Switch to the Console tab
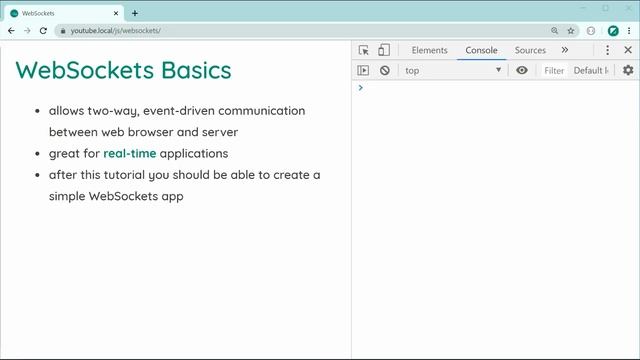Screen dimensions: 640x360 (481, 50)
